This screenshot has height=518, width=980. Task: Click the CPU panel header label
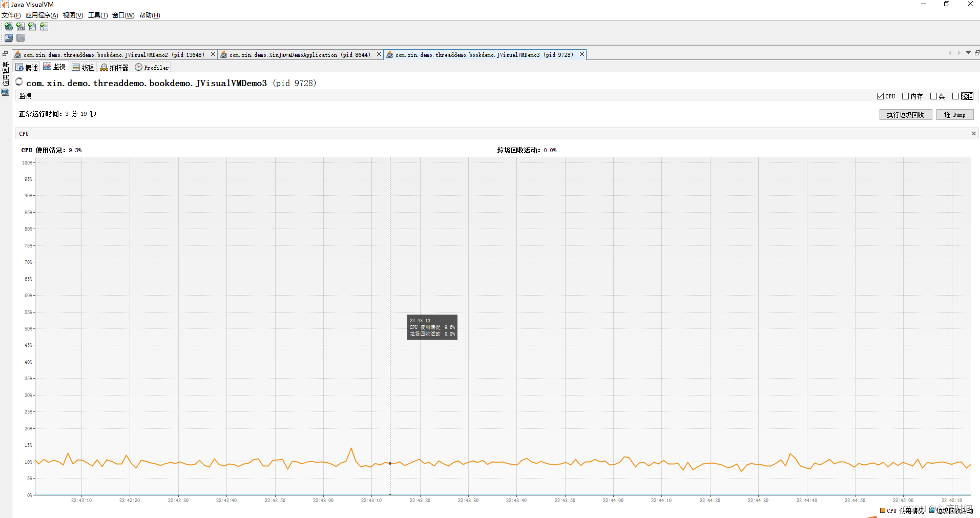click(24, 134)
